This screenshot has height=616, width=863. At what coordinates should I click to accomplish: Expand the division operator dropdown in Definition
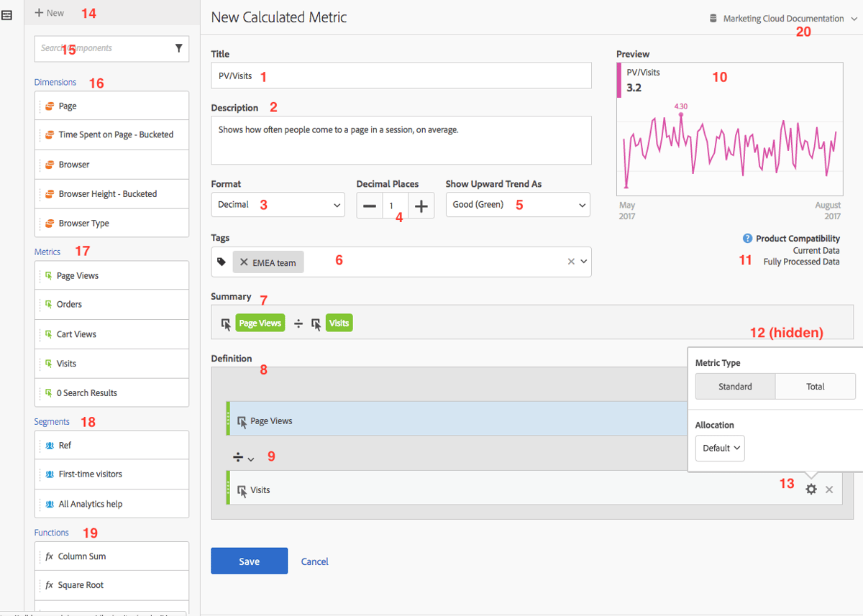click(243, 457)
